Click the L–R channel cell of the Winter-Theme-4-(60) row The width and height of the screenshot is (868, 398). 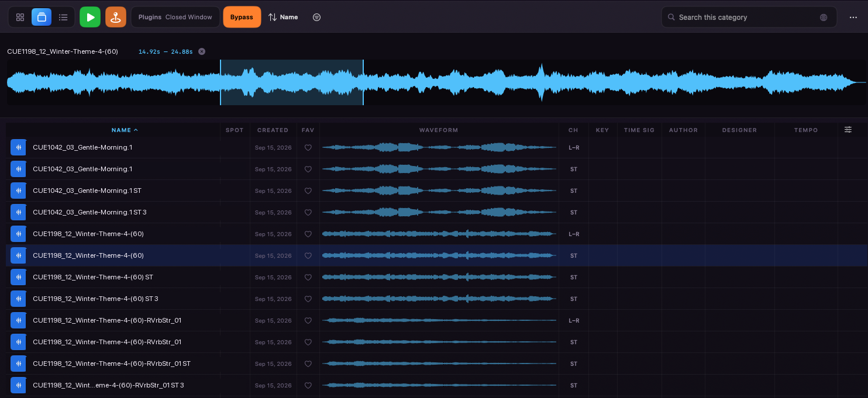coord(574,234)
